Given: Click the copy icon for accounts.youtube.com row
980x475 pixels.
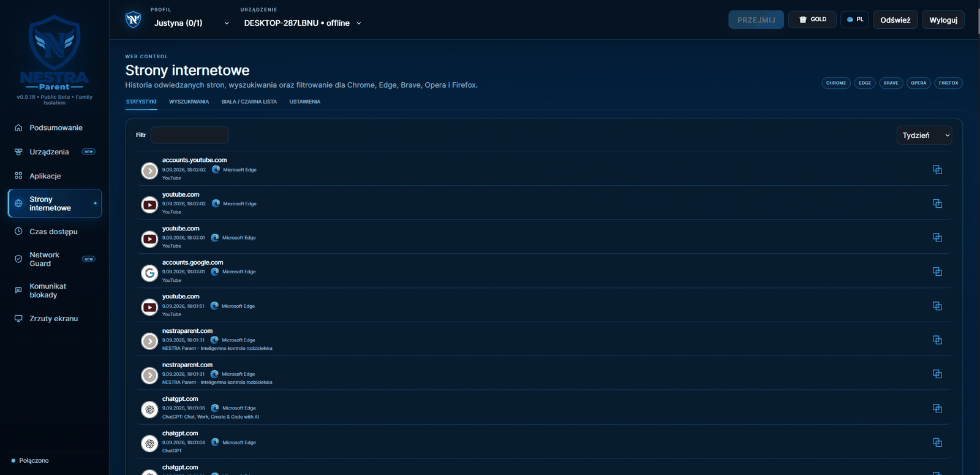Looking at the screenshot, I should [937, 170].
